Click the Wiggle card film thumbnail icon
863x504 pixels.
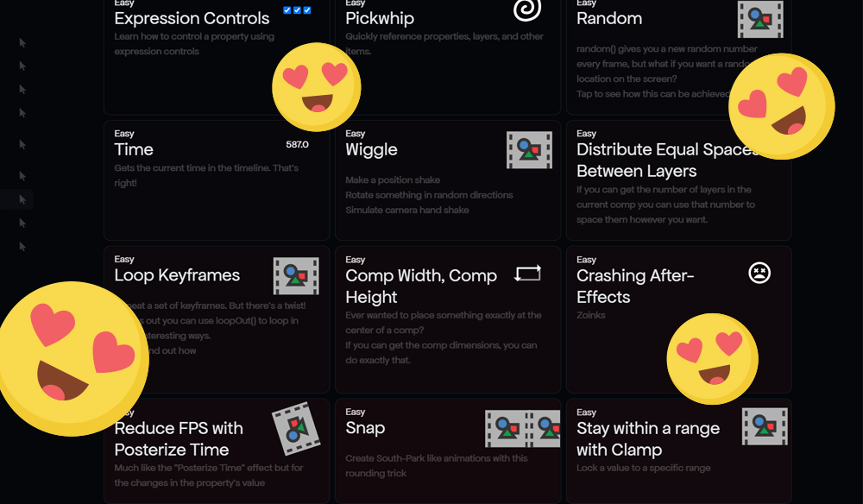coord(529,149)
